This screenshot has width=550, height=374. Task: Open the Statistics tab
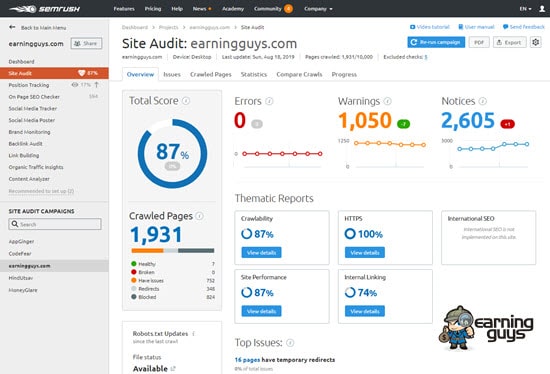(x=254, y=74)
